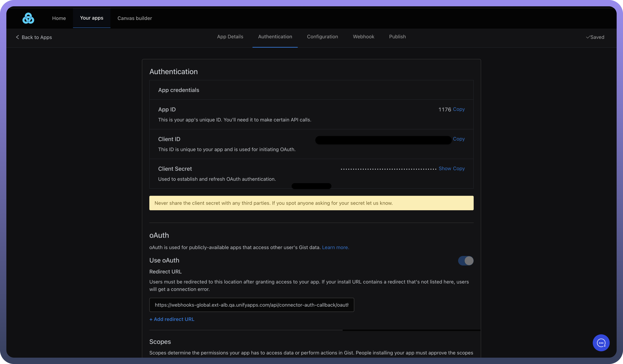
Task: Focus the Redirect URL input field
Action: [x=251, y=305]
